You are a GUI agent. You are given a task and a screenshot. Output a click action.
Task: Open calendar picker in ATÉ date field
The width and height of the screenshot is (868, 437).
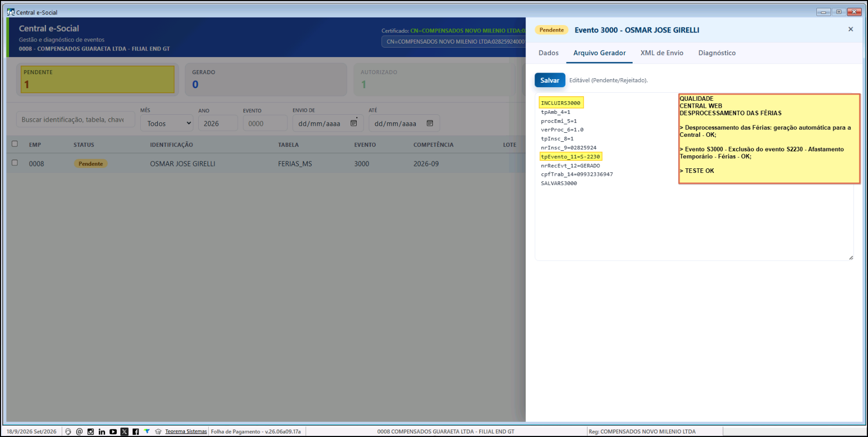click(x=430, y=123)
